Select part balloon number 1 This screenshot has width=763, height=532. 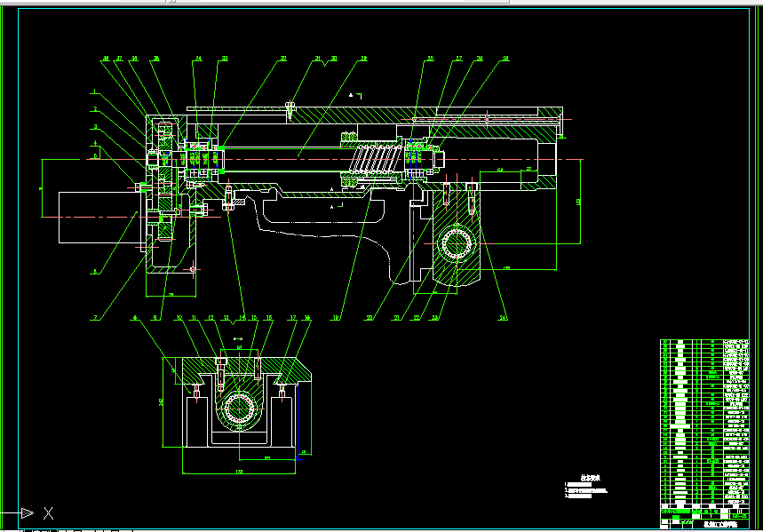pos(95,91)
